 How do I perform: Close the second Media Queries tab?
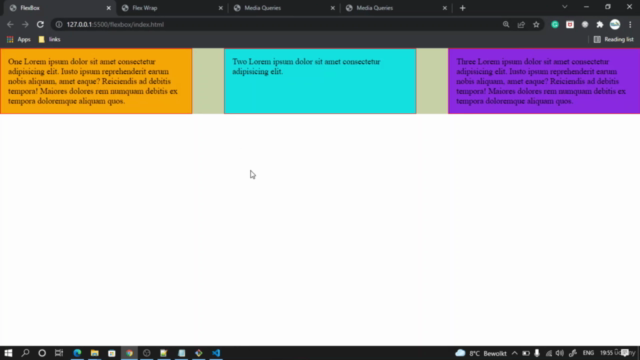444,8
